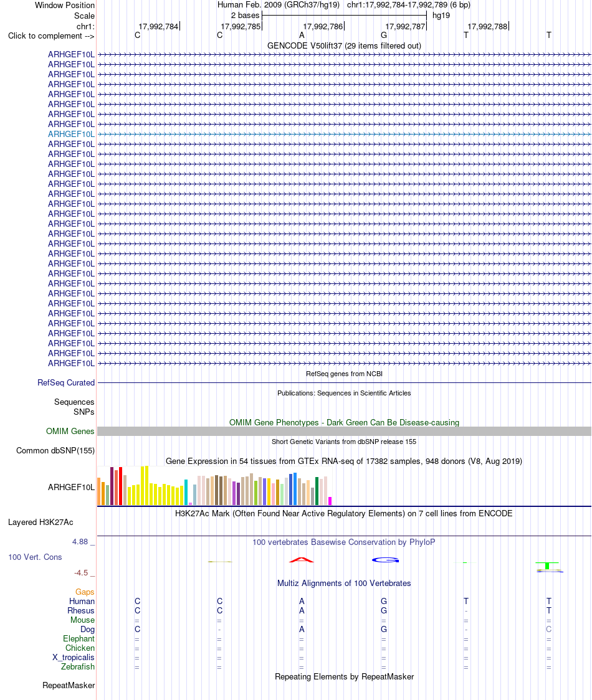This screenshot has height=700, width=592.
Task: Open '100 vertebrates Basewise Conservation by PhyloP' title
Action: 344,542
